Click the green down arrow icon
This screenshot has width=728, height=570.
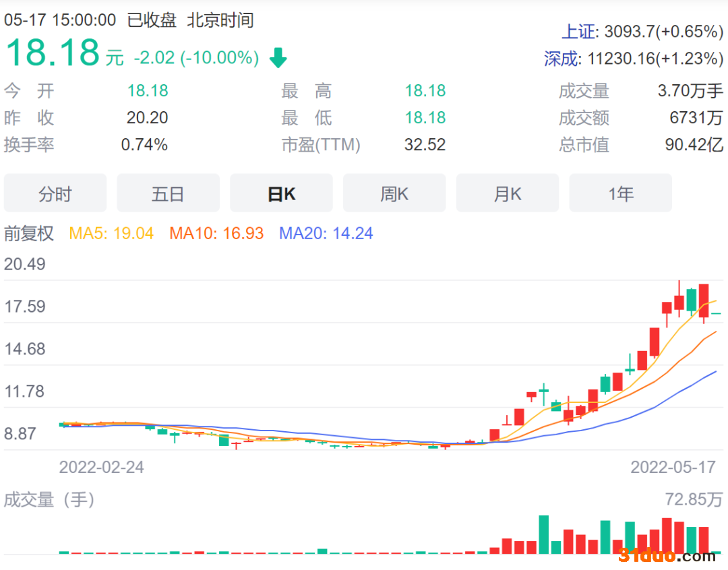(x=278, y=59)
